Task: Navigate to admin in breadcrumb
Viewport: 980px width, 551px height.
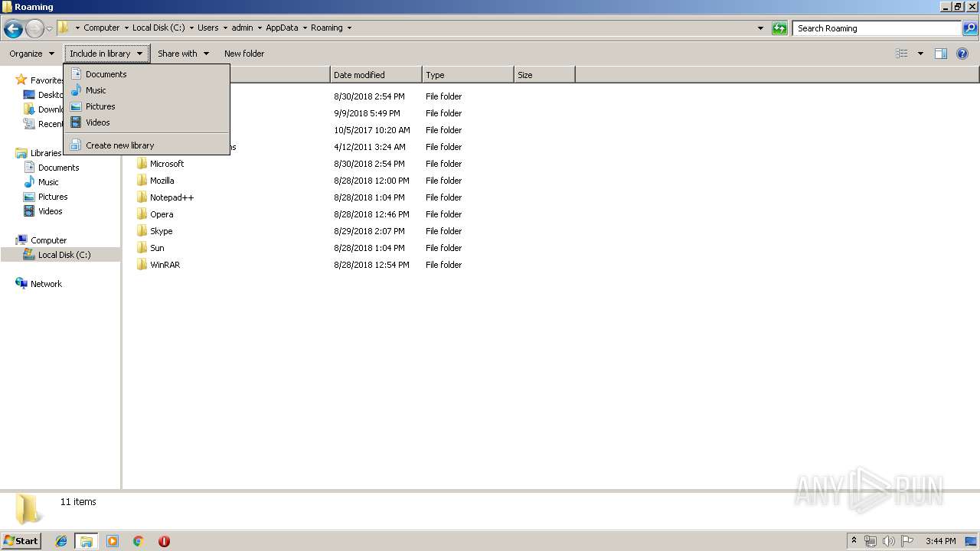Action: (242, 28)
